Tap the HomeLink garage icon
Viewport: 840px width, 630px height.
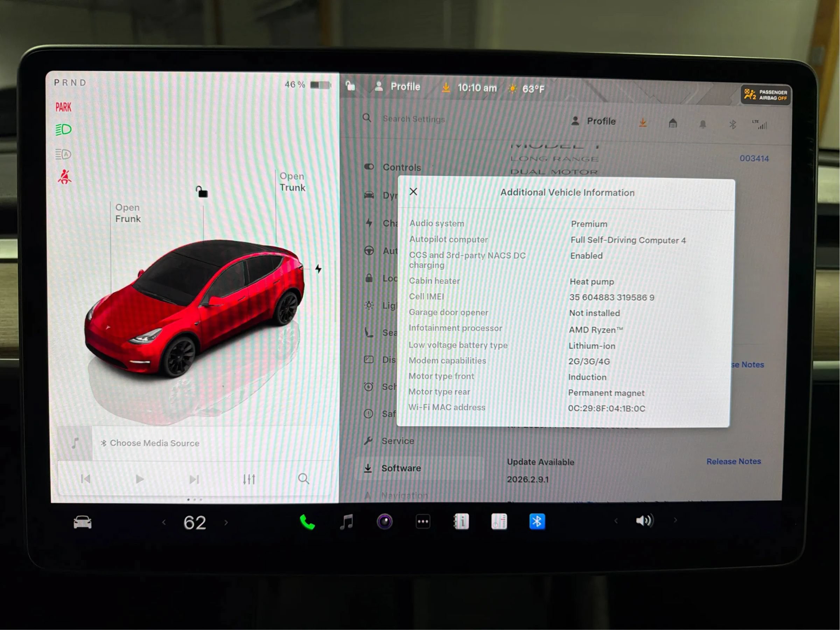click(673, 123)
